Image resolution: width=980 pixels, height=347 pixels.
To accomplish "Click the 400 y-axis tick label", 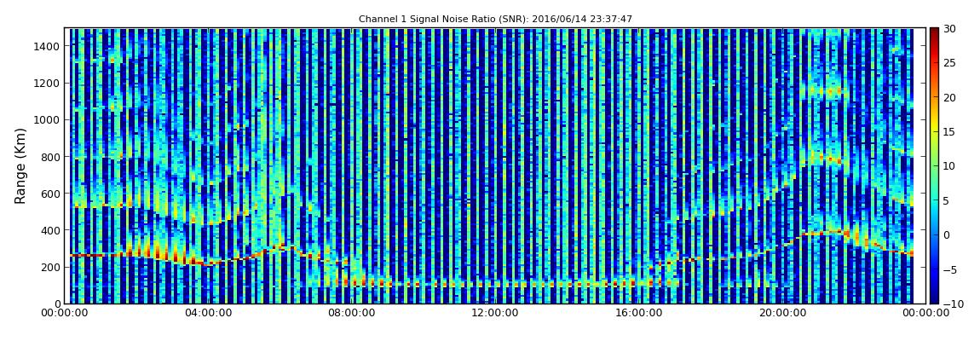I will [50, 231].
